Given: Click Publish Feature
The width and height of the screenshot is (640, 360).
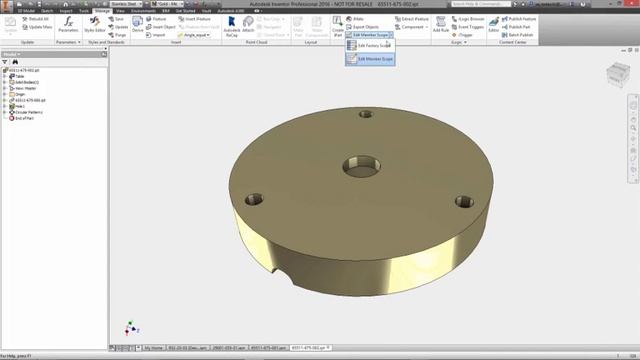Looking at the screenshot, I should pyautogui.click(x=519, y=19).
